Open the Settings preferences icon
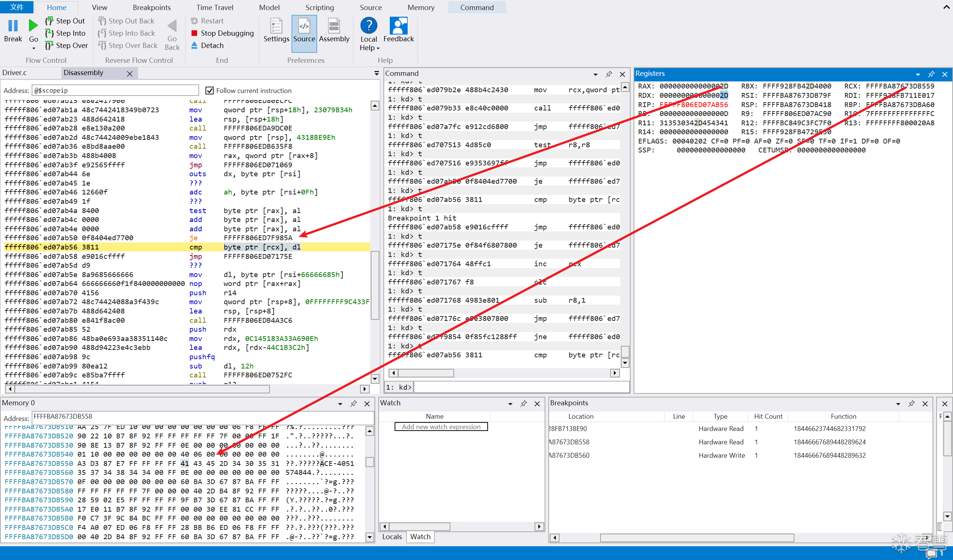Viewport: 953px width, 560px height. 276,26
